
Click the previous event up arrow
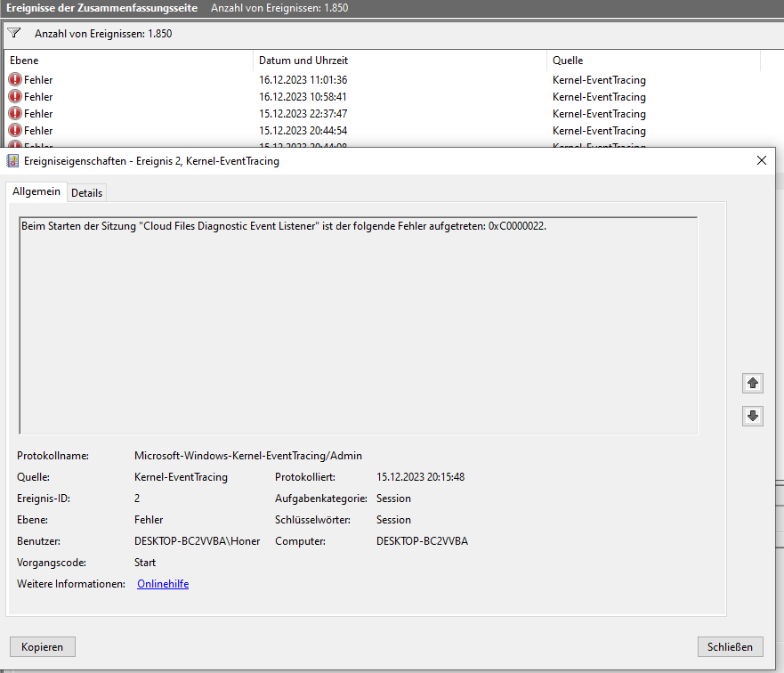tap(753, 384)
